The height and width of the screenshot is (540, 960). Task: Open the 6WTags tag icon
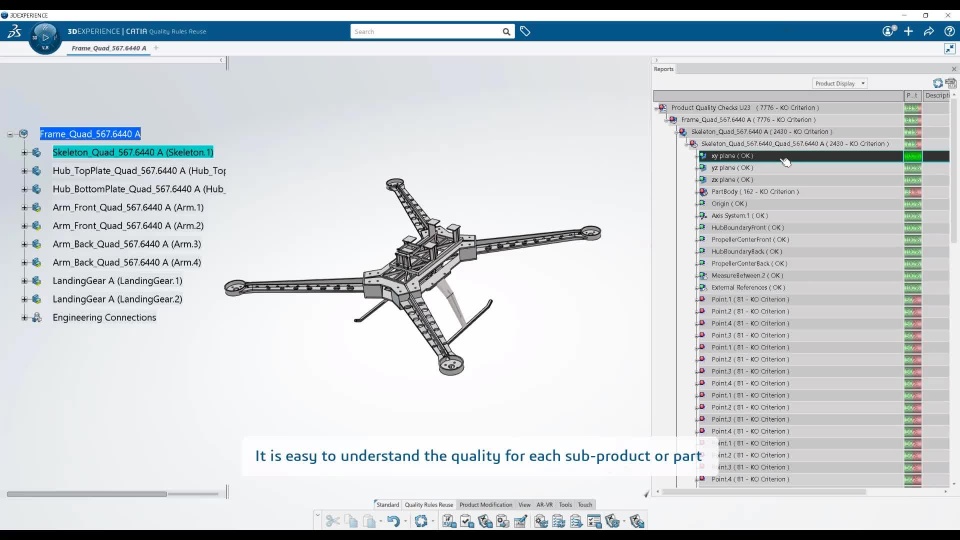pyautogui.click(x=525, y=31)
